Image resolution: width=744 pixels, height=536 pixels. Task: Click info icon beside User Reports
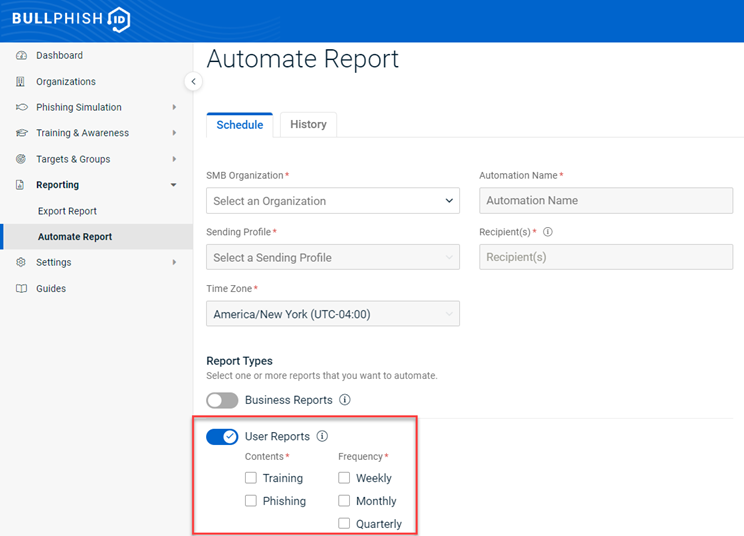pyautogui.click(x=322, y=437)
